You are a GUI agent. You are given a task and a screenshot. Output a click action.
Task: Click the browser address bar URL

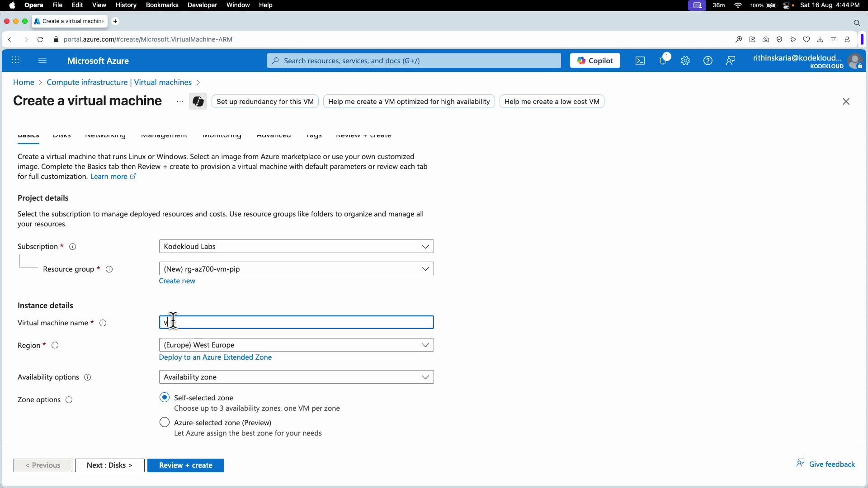click(x=148, y=40)
